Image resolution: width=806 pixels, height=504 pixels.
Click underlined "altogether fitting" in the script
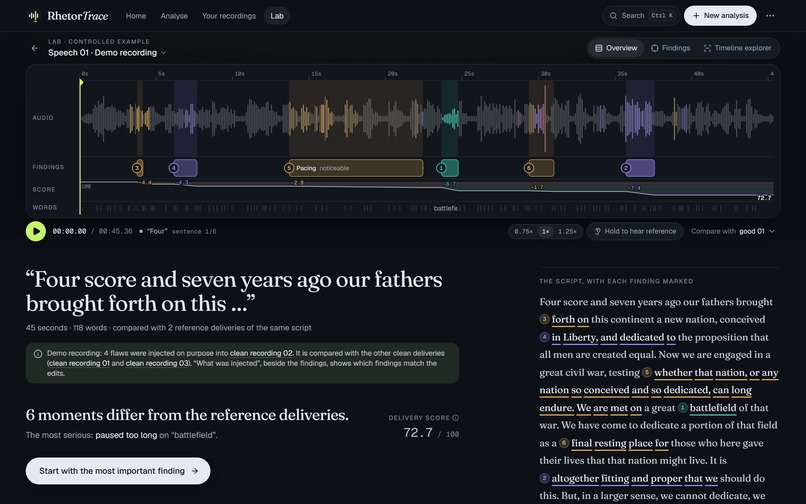[590, 478]
